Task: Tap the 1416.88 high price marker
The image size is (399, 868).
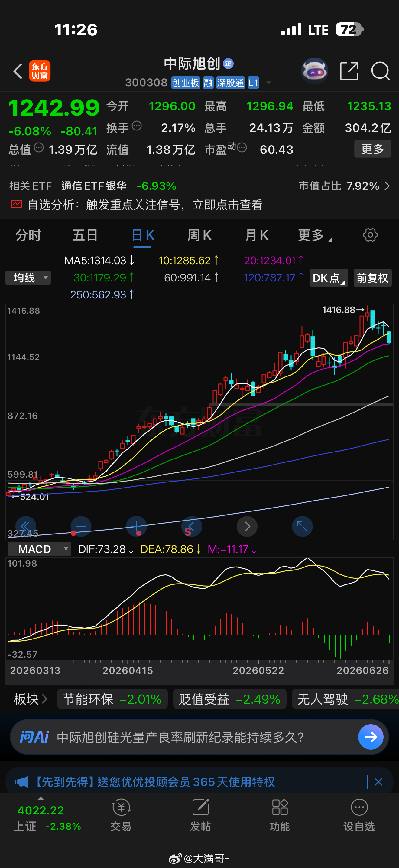Action: (343, 310)
